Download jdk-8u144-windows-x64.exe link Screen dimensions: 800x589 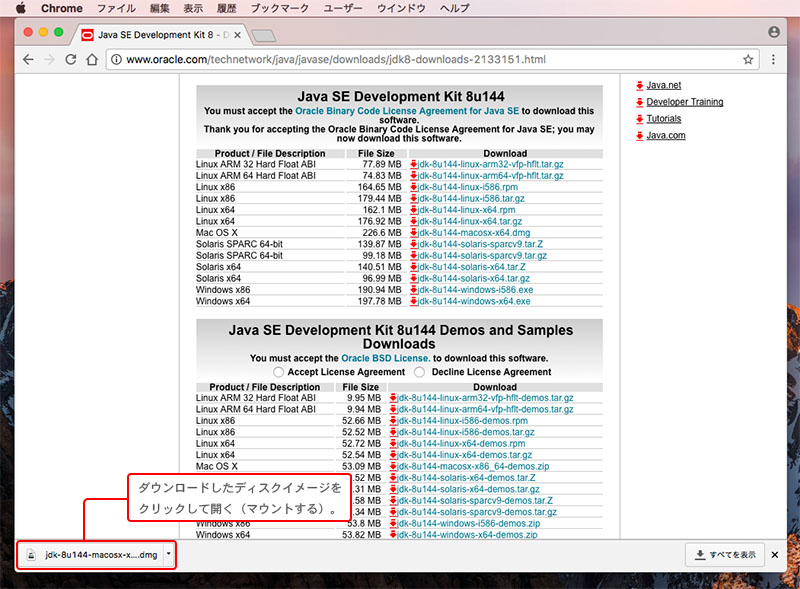click(474, 301)
